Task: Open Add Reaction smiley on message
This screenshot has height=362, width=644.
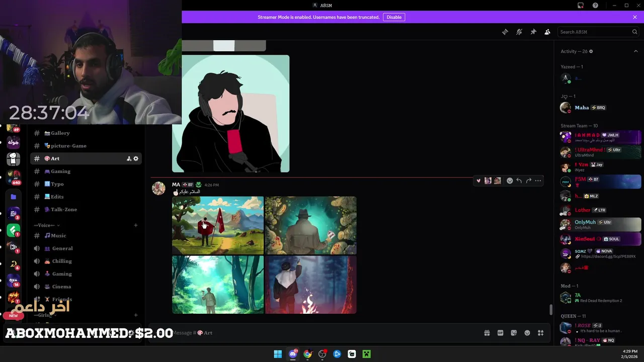Action: coord(510,180)
